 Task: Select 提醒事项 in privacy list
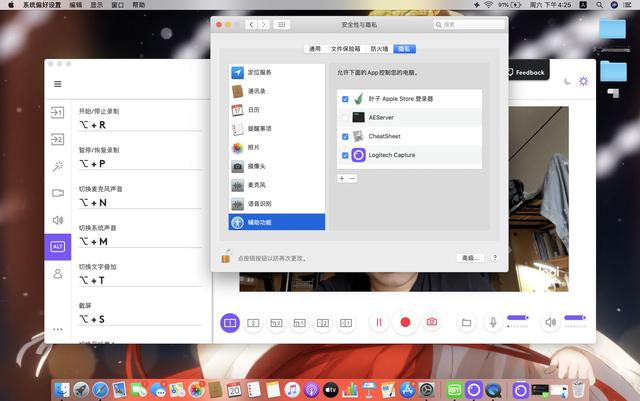click(277, 129)
